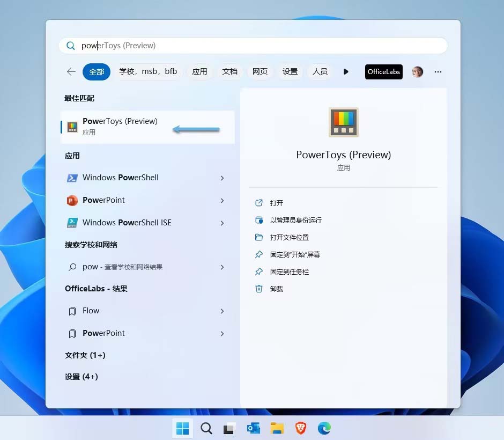Click the PowerPoint app icon under 应用
Viewport: 504px width, 440px height.
[72, 200]
